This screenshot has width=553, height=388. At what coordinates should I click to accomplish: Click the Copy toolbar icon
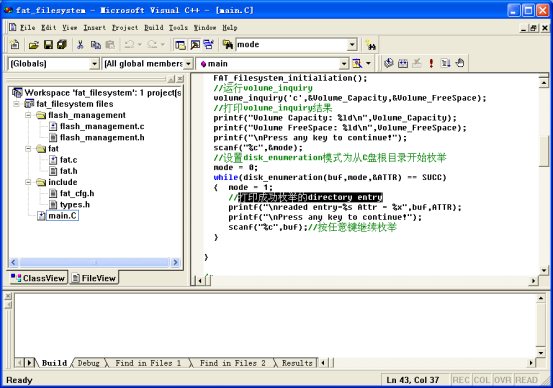click(x=95, y=45)
